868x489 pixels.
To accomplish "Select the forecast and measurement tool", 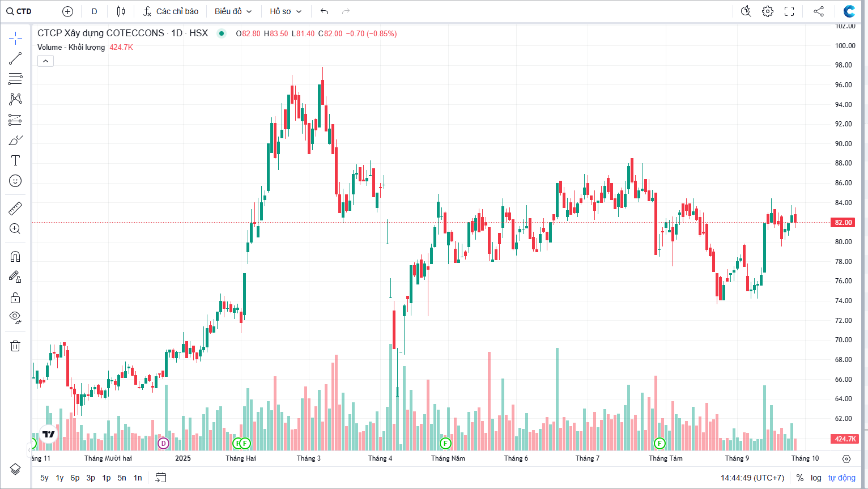I will click(x=15, y=120).
